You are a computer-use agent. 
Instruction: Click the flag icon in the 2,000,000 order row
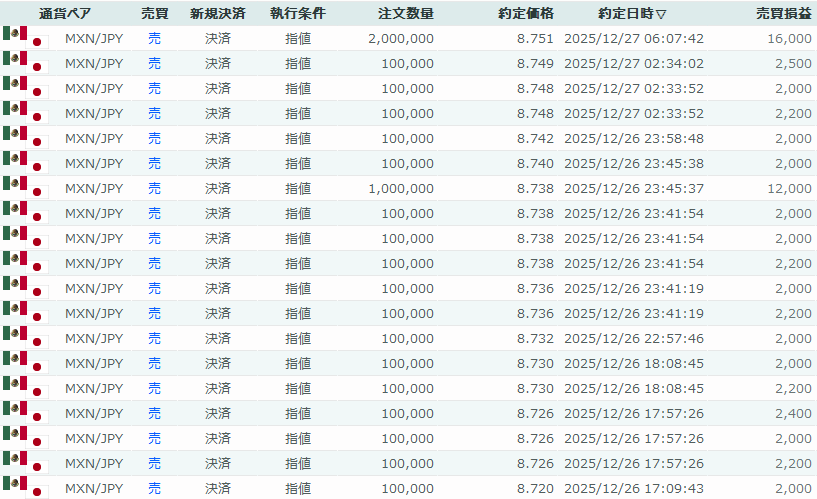[x=25, y=38]
